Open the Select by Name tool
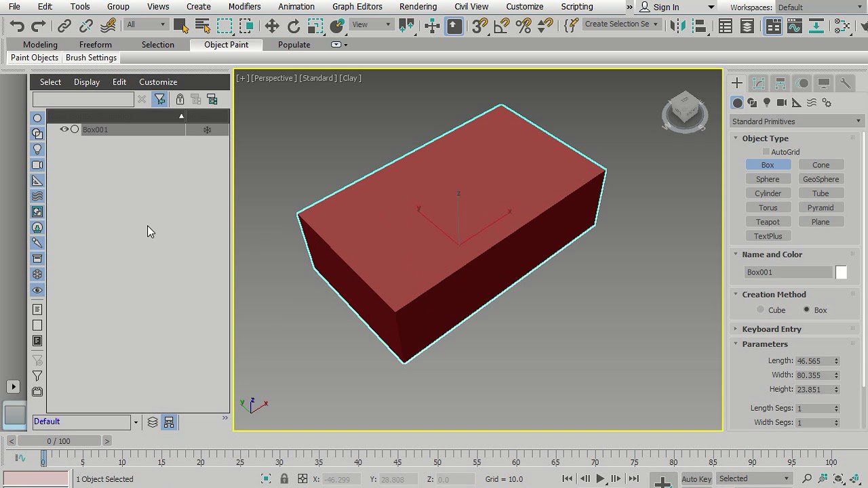Screen dimensions: 868x488 pos(202,26)
